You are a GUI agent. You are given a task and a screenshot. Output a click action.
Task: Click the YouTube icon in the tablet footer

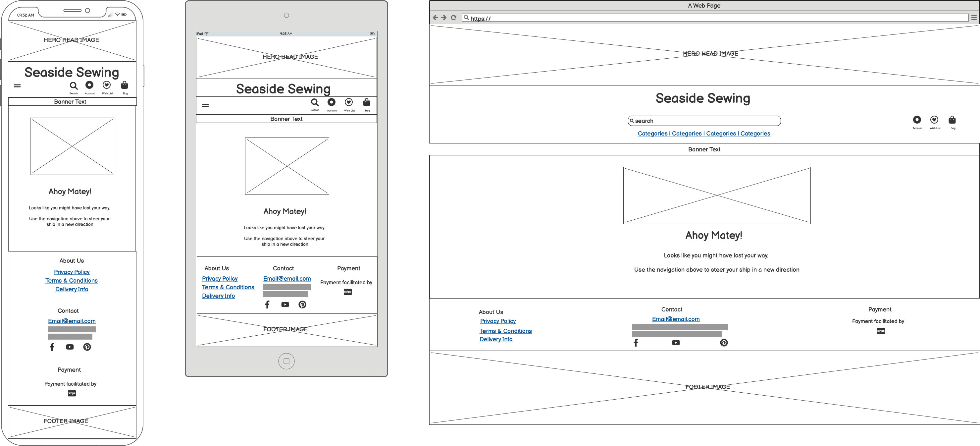click(285, 305)
